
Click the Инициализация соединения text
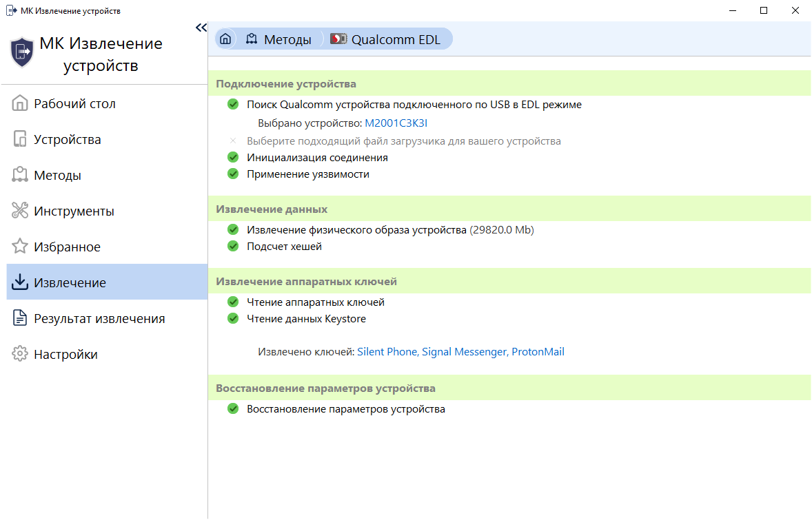(318, 157)
